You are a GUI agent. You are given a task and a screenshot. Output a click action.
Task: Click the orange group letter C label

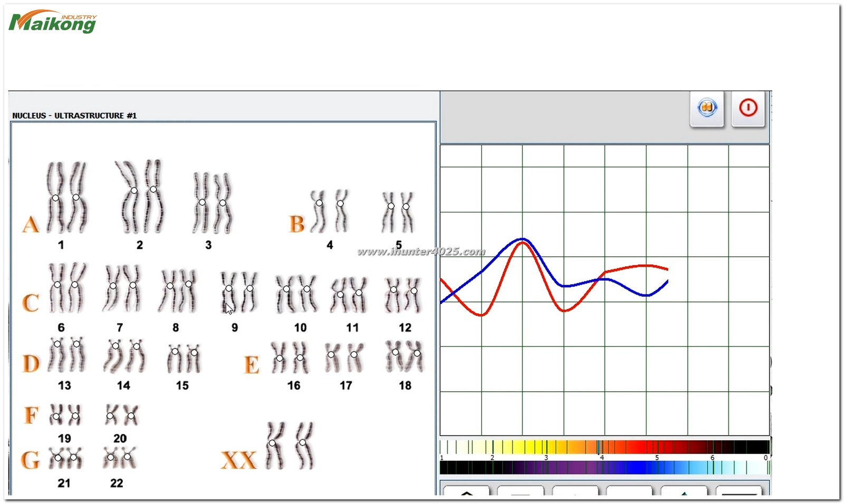(30, 303)
